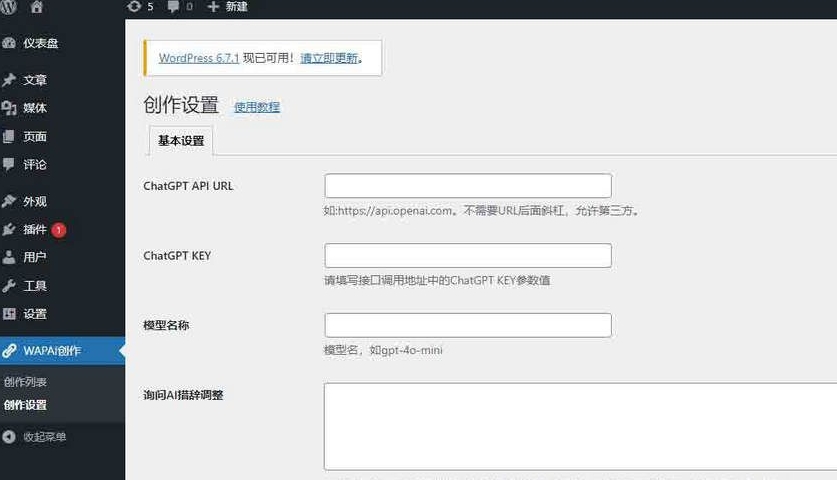Open the 外观 appearance menu
The width and height of the screenshot is (837, 480).
coord(35,201)
